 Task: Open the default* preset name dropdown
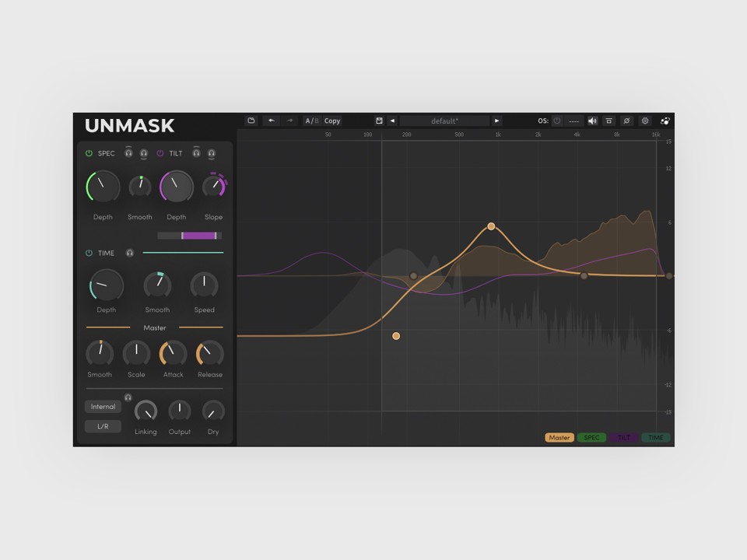pos(444,121)
